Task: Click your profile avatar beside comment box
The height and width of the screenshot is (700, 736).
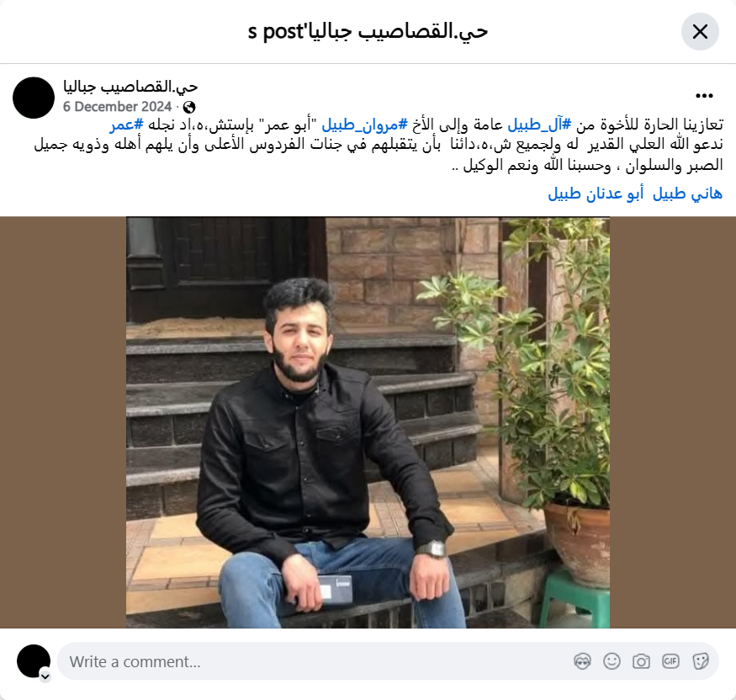Action: (x=34, y=661)
